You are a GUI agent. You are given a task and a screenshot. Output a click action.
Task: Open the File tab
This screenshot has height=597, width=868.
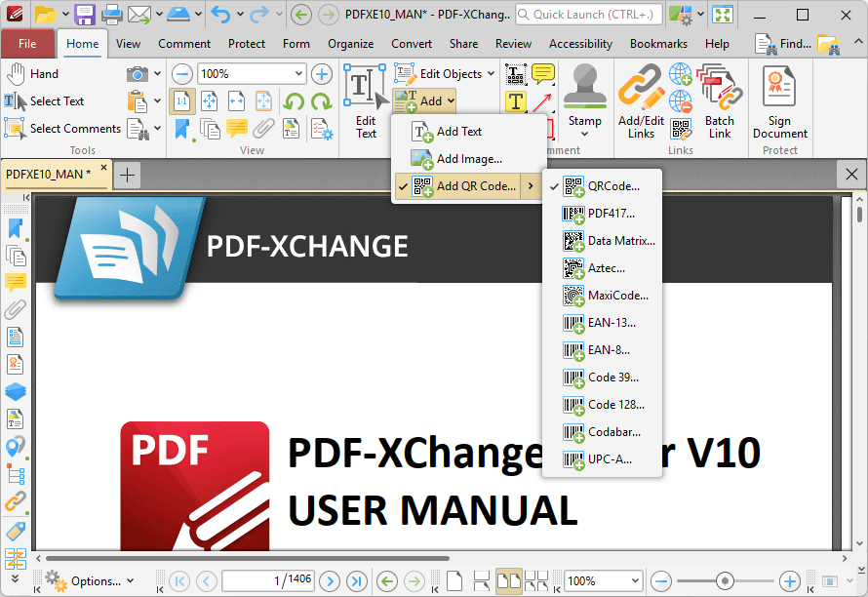pyautogui.click(x=27, y=44)
